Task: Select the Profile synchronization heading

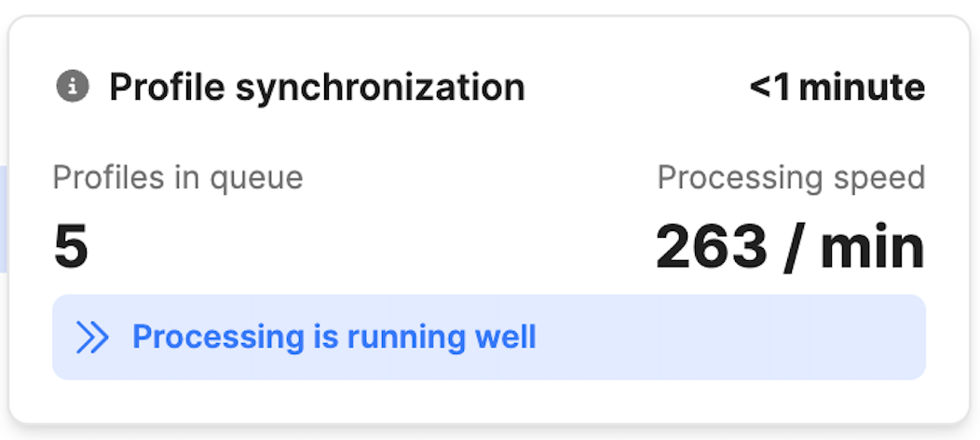Action: tap(317, 88)
